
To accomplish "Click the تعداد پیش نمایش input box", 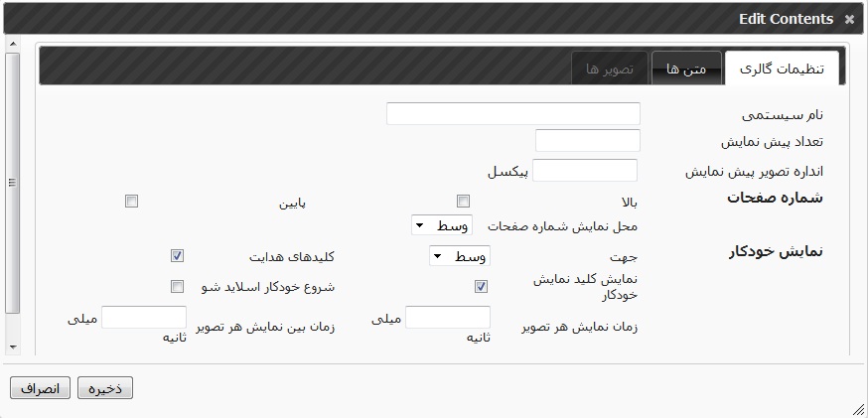I will 587,141.
